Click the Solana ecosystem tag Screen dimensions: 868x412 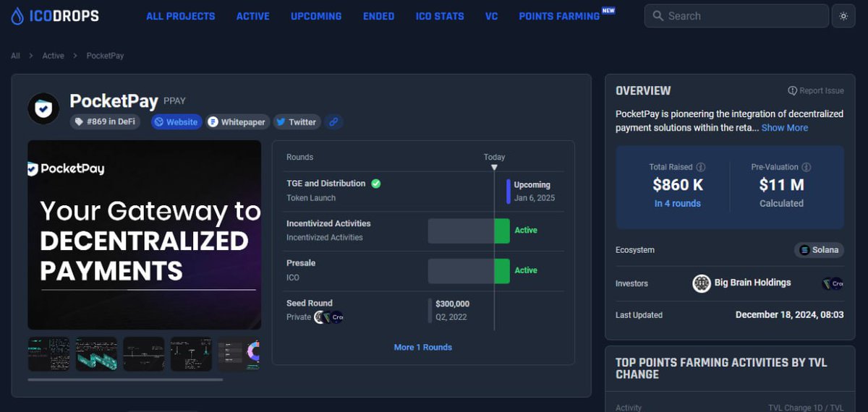click(819, 250)
